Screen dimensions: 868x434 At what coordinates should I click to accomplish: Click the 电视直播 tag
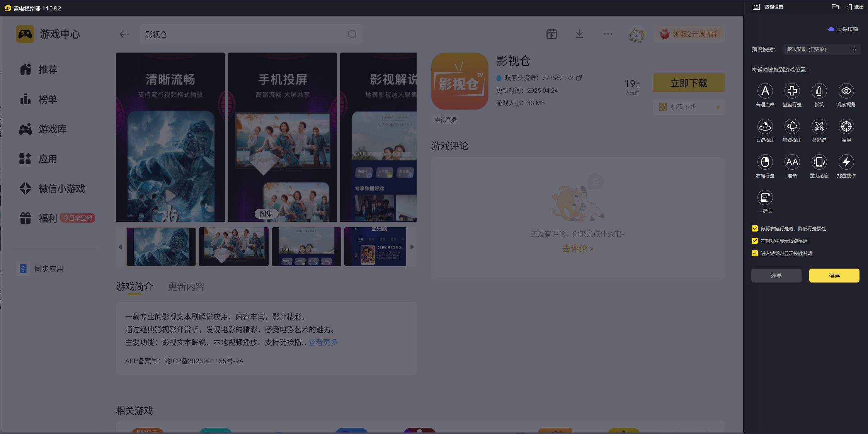[x=446, y=120]
